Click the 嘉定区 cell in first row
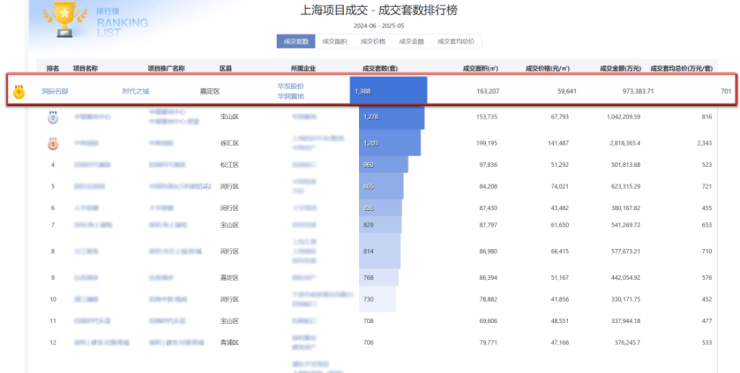This screenshot has height=373, width=740. [210, 91]
